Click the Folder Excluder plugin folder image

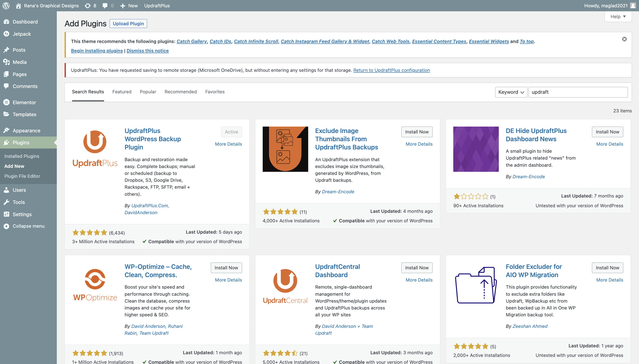coord(476,285)
